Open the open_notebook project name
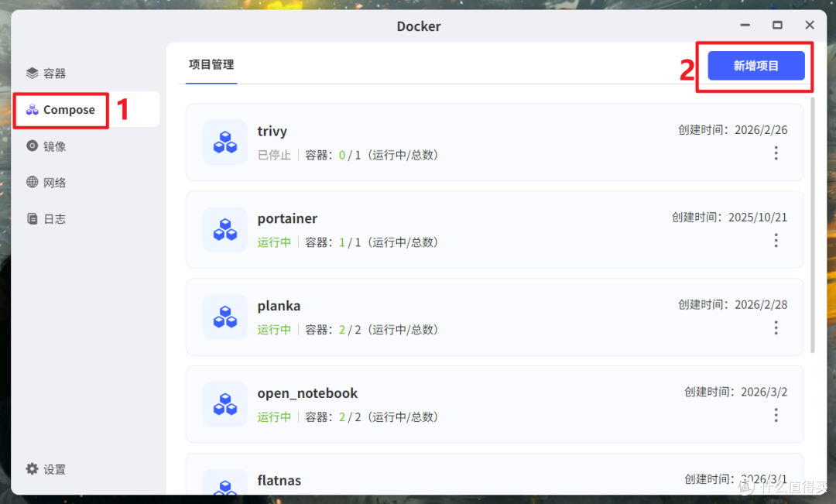Screen dimensions: 836x504 [307, 393]
